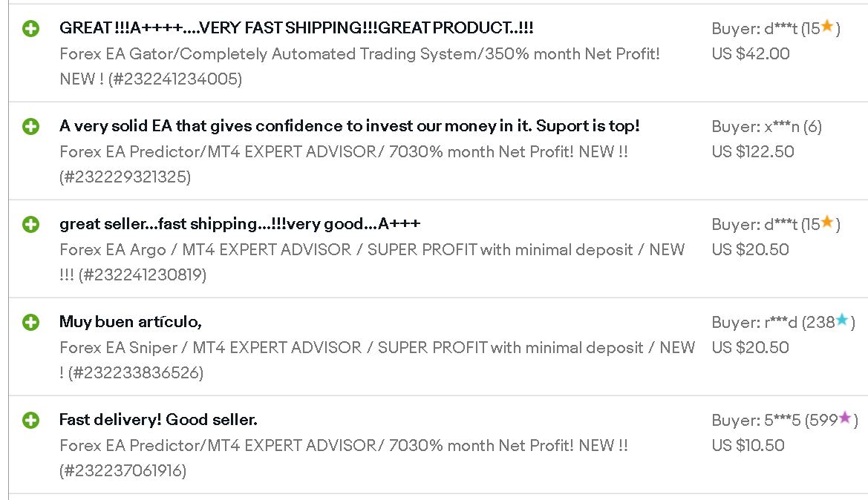Click green plus icon beside 'Muy buen artículo'
868x500 pixels.
point(31,322)
